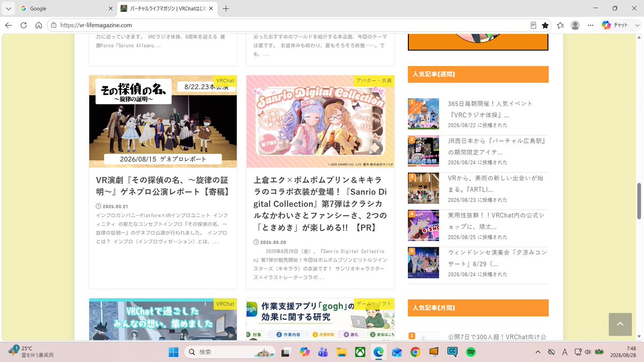The image size is (644, 362).
Task: Click the アバター・衣装 category tag
Action: (374, 80)
